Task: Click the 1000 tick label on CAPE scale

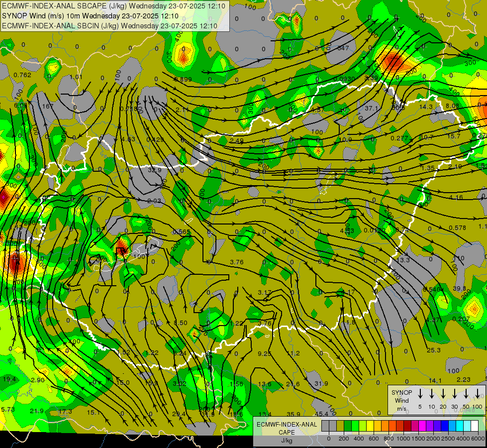Action: [x=403, y=439]
